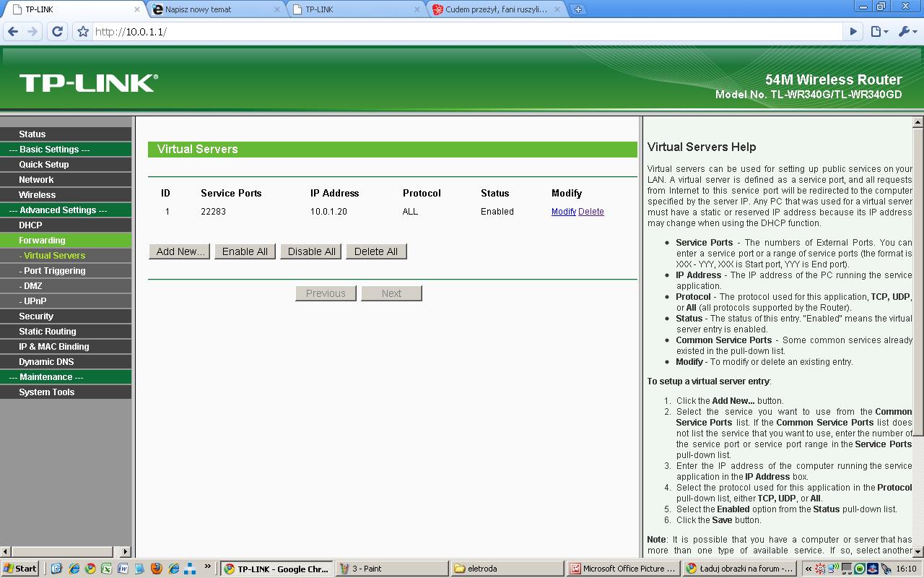Launch Firefox from the quick launch bar
This screenshot has width=924, height=578.
[x=157, y=569]
